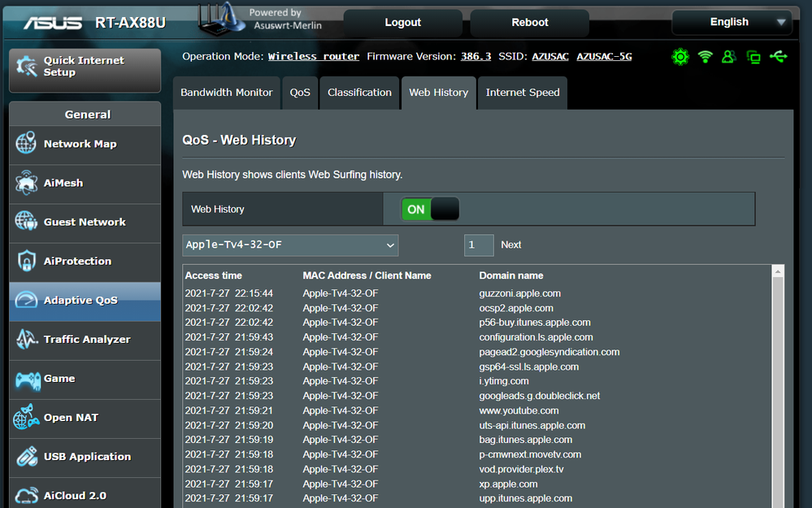Toggle the Web History ON switch
This screenshot has height=508, width=812.
pyautogui.click(x=430, y=209)
